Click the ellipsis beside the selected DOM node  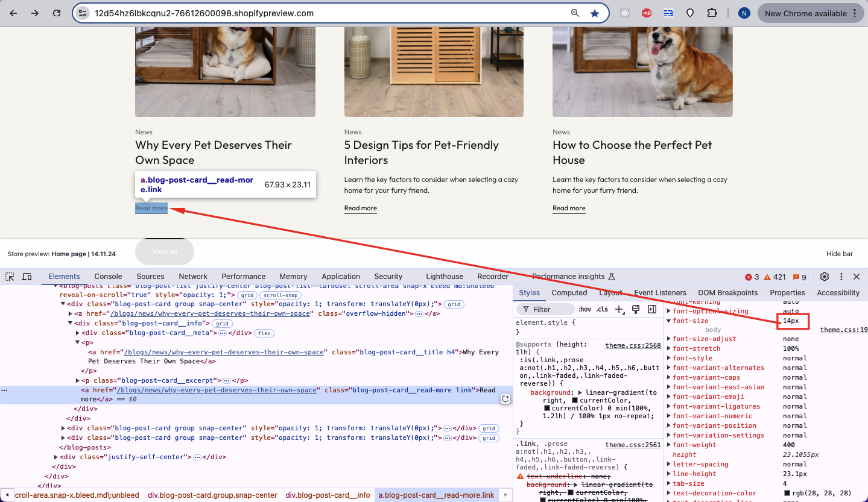pos(4,391)
